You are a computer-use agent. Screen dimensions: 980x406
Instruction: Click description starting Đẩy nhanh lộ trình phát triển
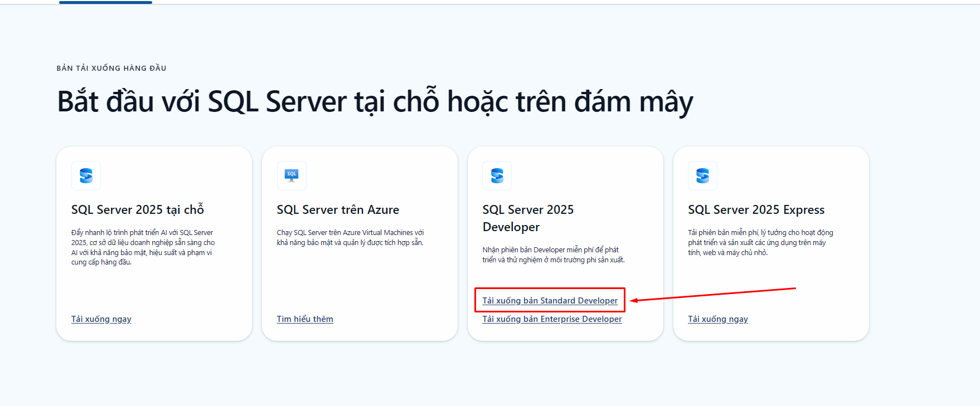[143, 247]
